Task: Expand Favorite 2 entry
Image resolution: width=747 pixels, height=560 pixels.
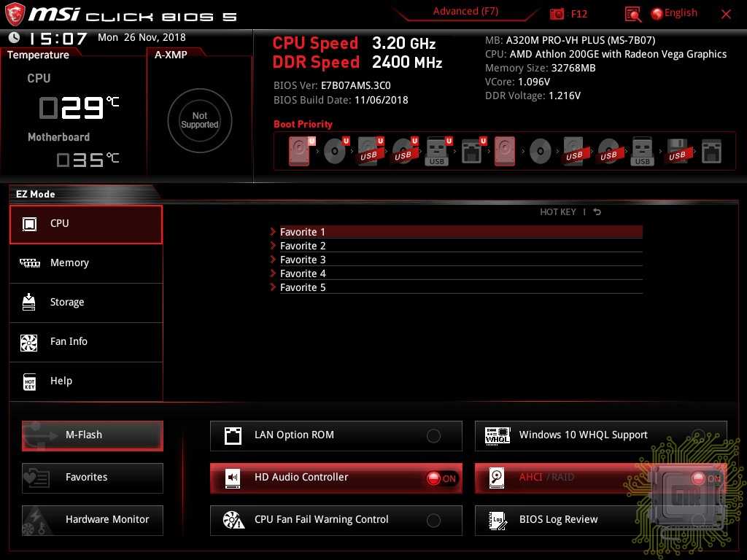Action: point(456,246)
